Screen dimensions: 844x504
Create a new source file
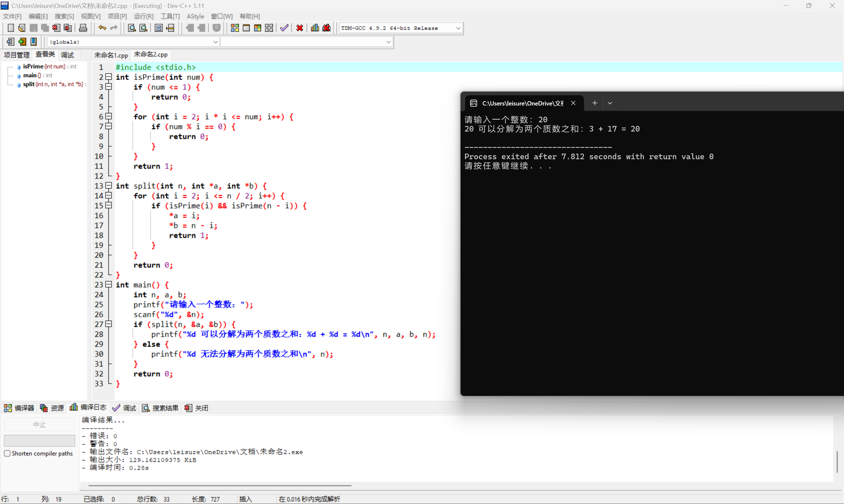pos(11,27)
